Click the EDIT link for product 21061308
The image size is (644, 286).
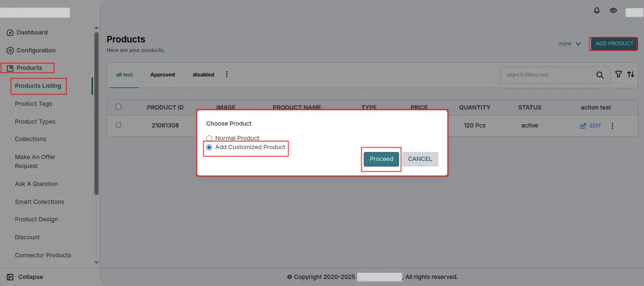click(591, 126)
